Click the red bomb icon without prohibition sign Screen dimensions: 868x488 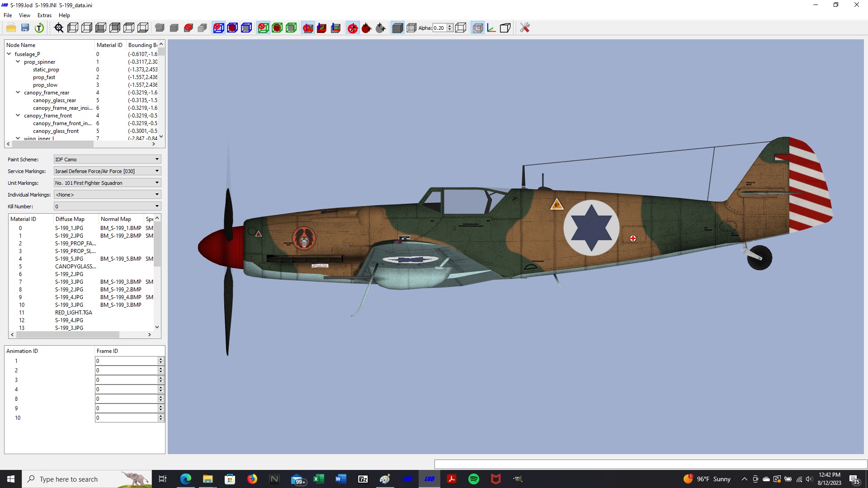pos(367,28)
